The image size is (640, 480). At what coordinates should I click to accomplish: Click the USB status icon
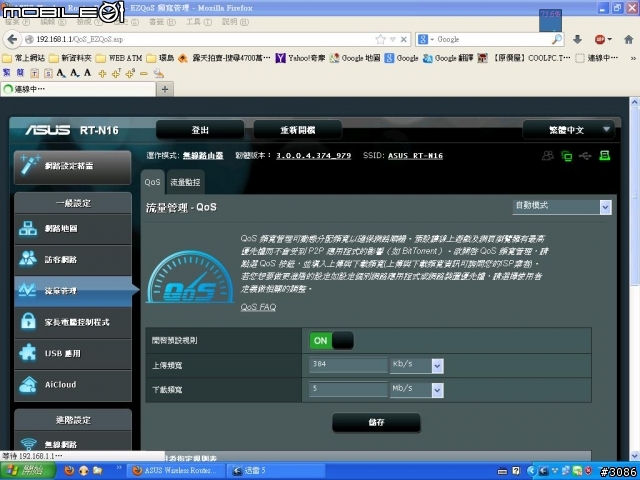[x=585, y=156]
